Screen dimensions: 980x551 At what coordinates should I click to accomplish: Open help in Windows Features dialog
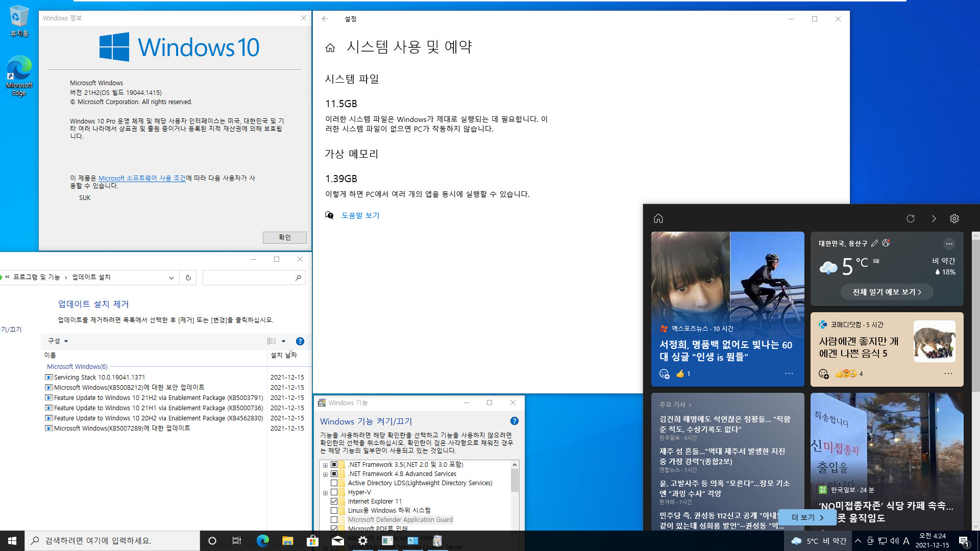pyautogui.click(x=514, y=421)
